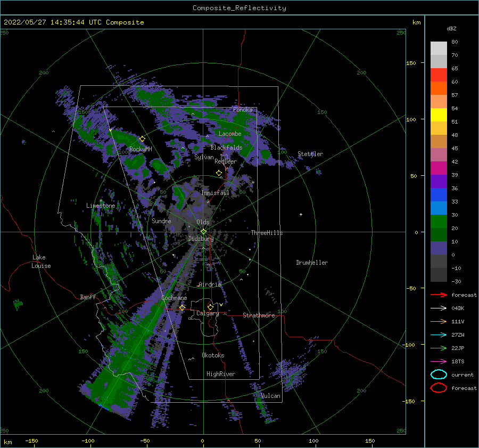Click the dBZ legend heading
Screen dimensions: 479x448
[451, 28]
